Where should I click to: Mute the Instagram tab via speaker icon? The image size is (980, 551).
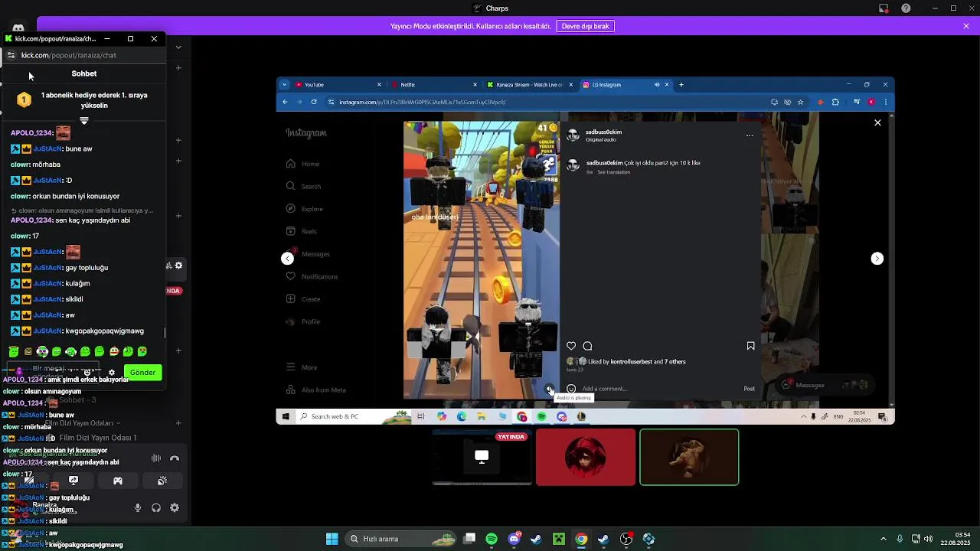[x=657, y=85]
